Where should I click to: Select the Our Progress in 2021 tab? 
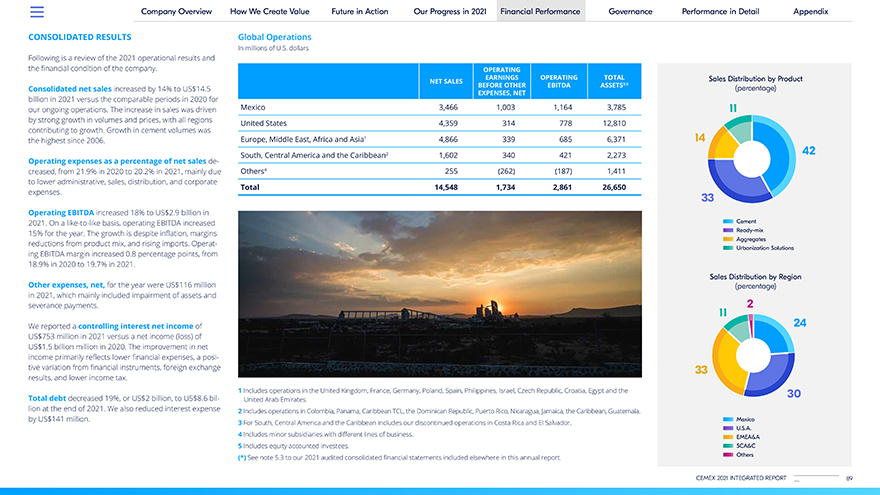(449, 11)
